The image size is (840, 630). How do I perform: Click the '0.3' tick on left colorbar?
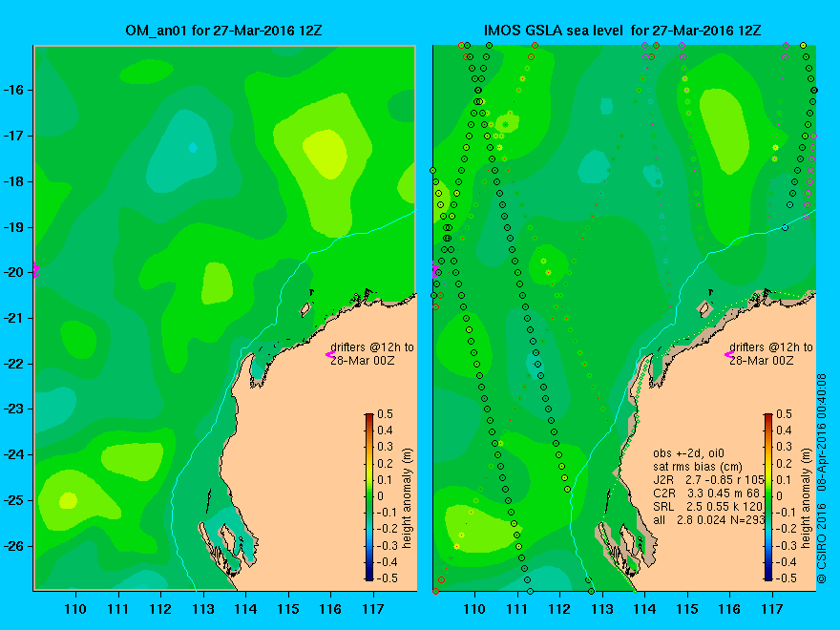(x=386, y=447)
